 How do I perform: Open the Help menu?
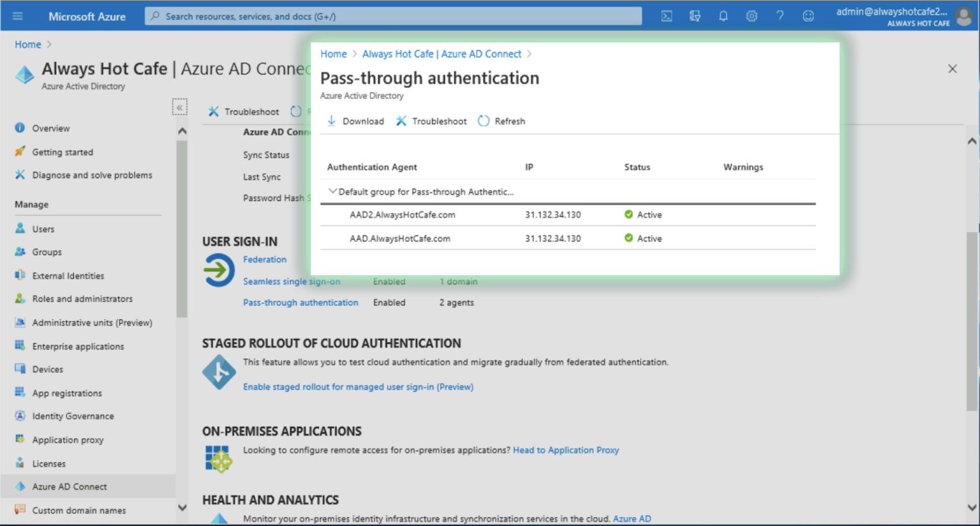pos(780,16)
